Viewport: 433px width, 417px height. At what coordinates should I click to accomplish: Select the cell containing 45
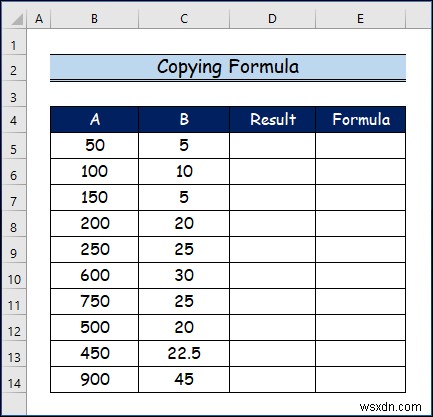coord(184,380)
